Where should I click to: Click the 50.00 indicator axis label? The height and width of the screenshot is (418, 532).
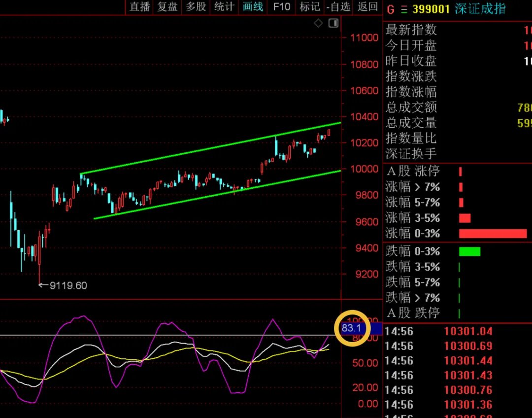tap(365, 363)
